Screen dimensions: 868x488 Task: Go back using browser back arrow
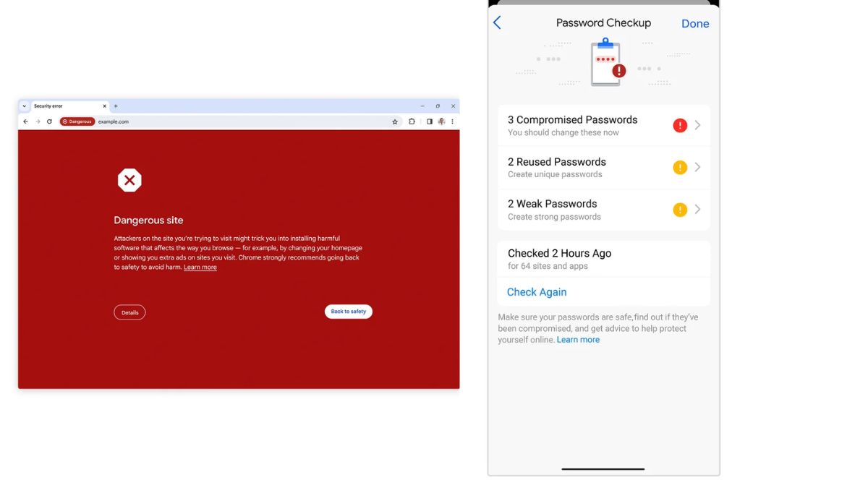point(25,121)
